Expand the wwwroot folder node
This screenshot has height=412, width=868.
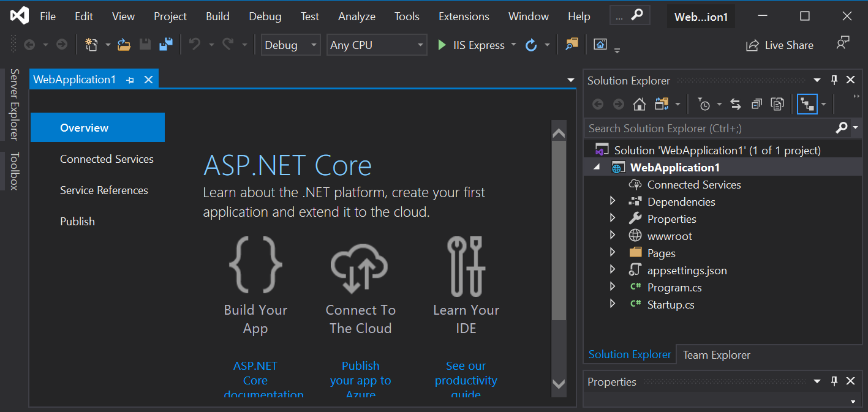coord(613,235)
